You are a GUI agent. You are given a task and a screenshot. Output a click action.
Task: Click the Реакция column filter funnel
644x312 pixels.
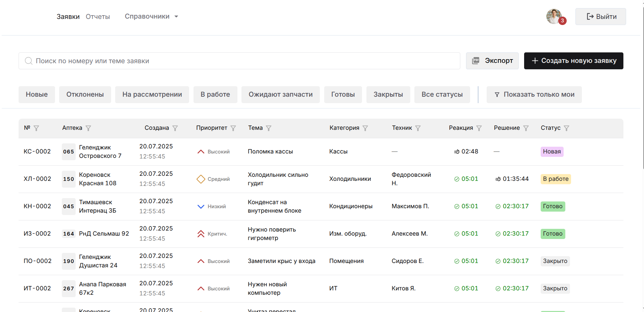tap(479, 128)
